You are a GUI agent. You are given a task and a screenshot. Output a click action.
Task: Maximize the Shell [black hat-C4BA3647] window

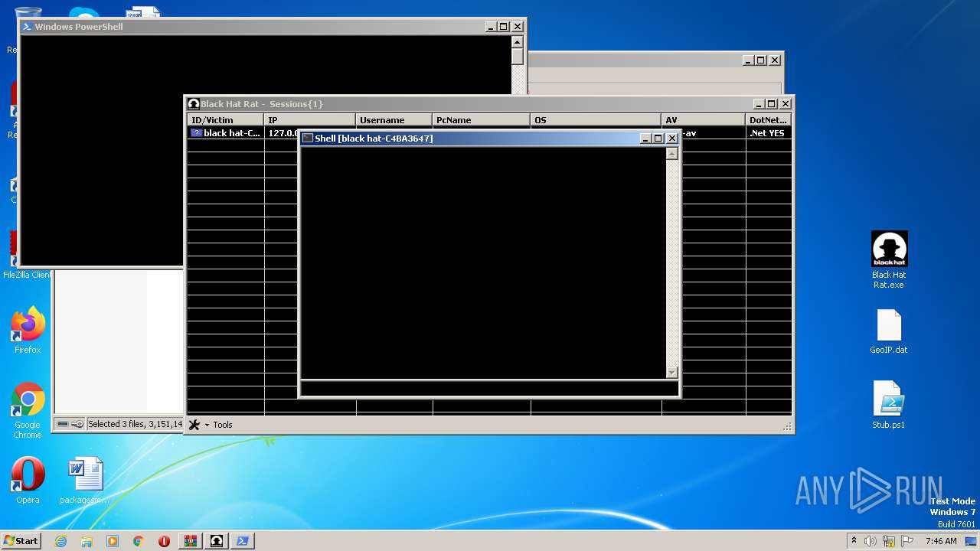[658, 139]
